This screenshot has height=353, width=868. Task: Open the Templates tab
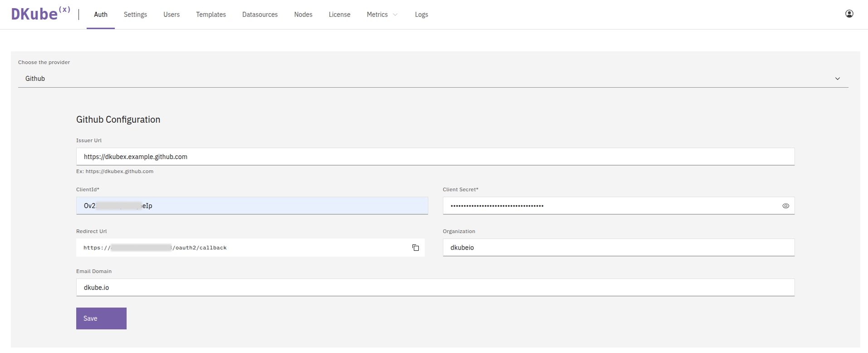[x=211, y=15]
